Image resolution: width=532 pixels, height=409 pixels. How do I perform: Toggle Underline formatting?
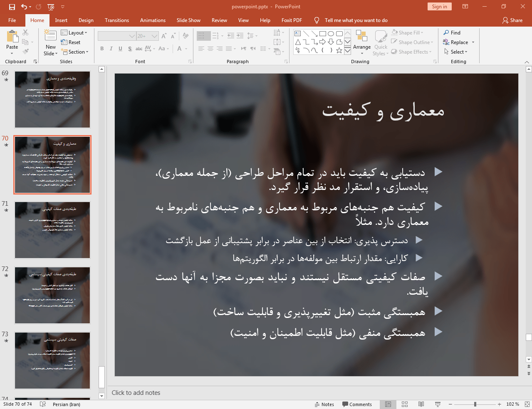click(x=120, y=49)
